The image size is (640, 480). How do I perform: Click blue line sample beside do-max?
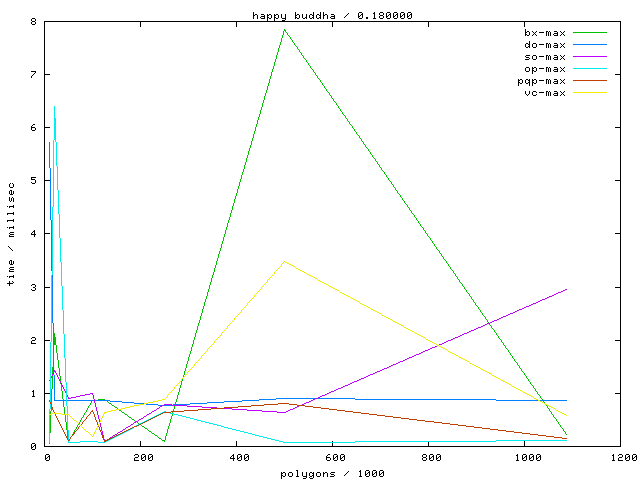click(x=590, y=45)
